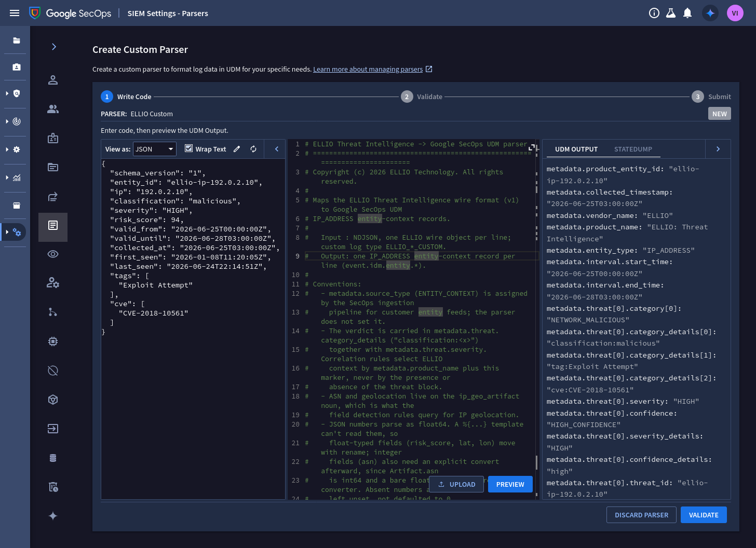Click the "CVE-2018-10561" JSON value
The width and height of the screenshot is (756, 548).
pos(153,313)
